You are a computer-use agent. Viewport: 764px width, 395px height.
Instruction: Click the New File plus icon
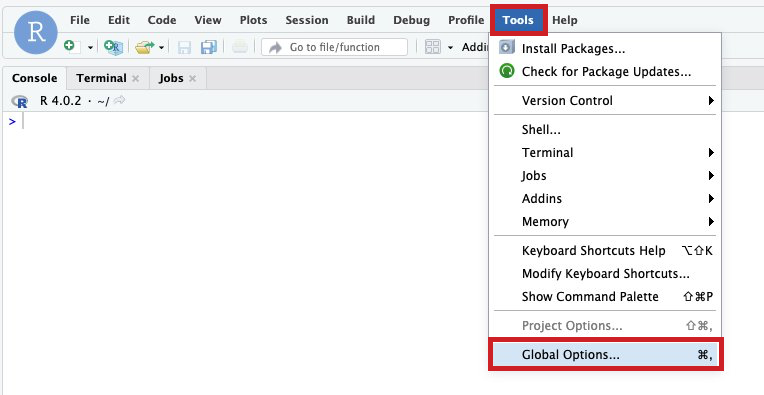tap(70, 47)
